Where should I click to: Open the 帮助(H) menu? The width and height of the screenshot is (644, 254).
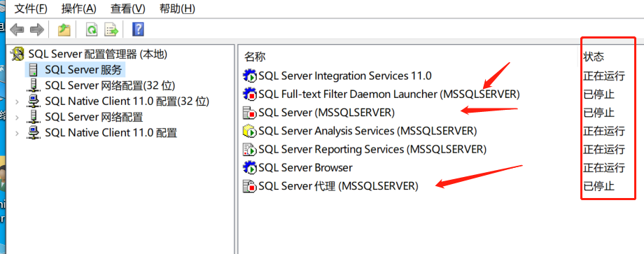pyautogui.click(x=177, y=8)
